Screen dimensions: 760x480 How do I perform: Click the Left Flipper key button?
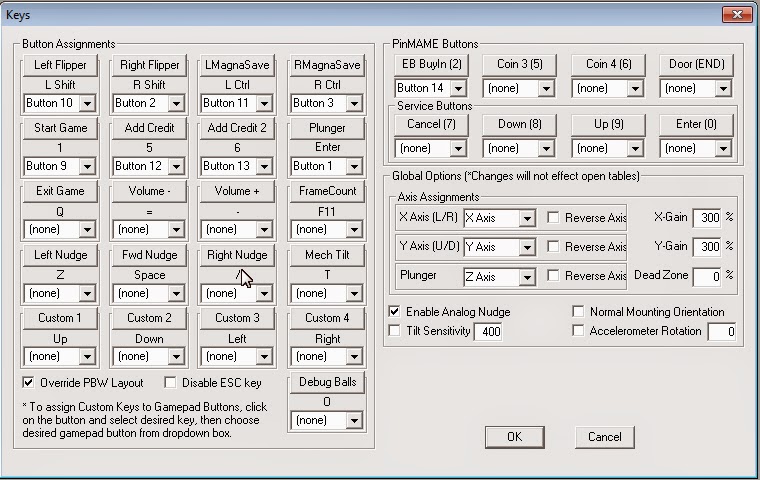coord(60,65)
